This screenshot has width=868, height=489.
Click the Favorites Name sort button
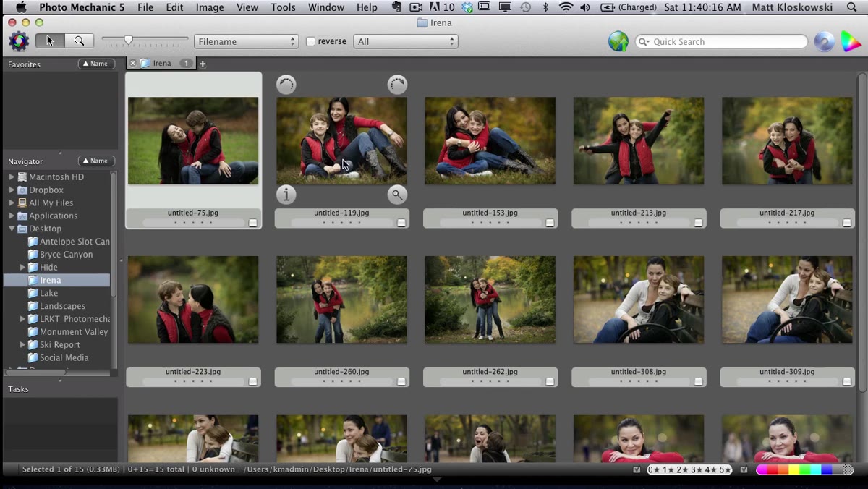coord(96,64)
